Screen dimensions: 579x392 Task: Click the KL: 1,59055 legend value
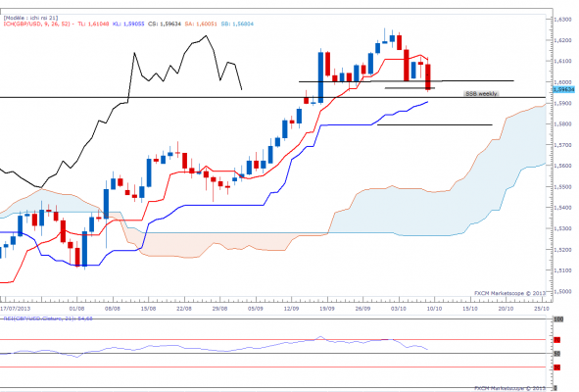click(x=128, y=24)
